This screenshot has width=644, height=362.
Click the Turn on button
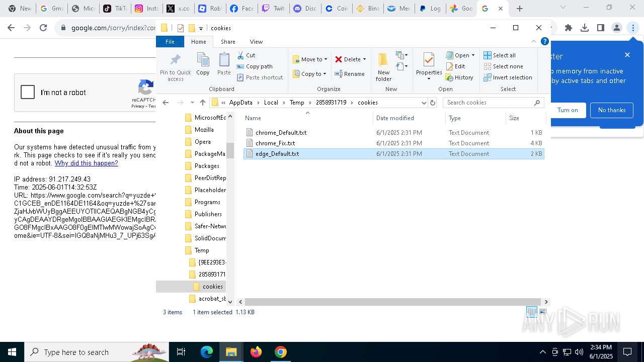[568, 110]
